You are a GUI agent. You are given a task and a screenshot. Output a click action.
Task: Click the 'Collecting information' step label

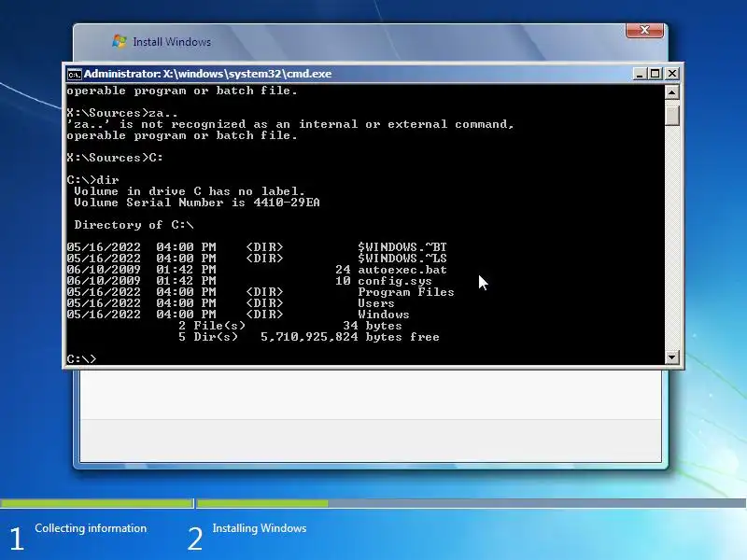pos(91,528)
